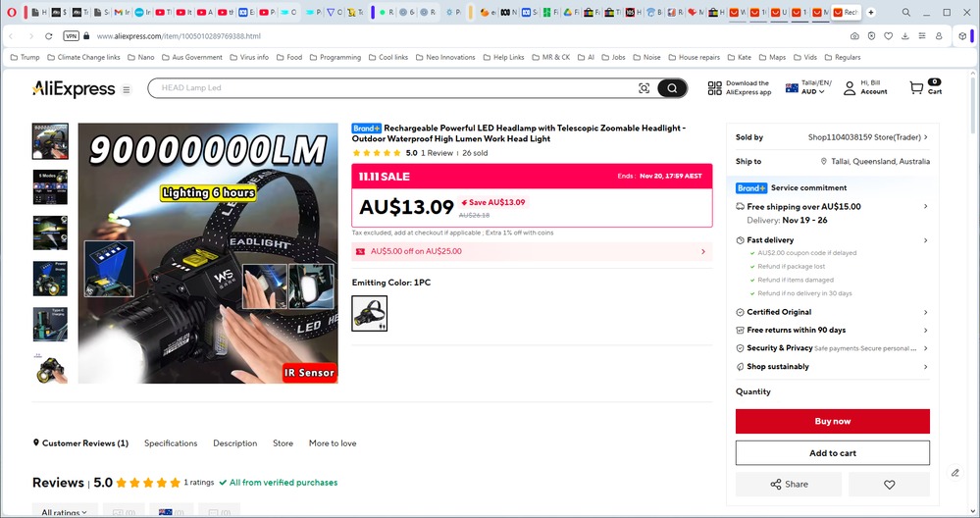Open the shopping cart icon
The image size is (980, 518).
(916, 87)
